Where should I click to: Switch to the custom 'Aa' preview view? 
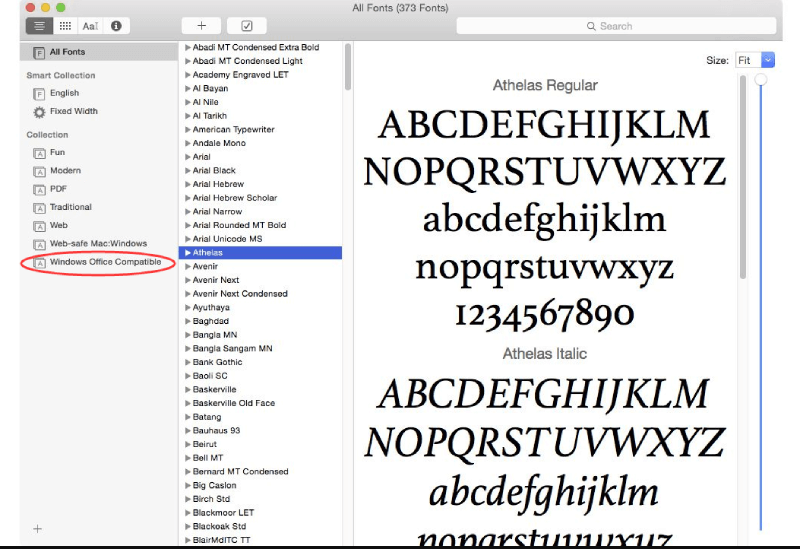90,25
